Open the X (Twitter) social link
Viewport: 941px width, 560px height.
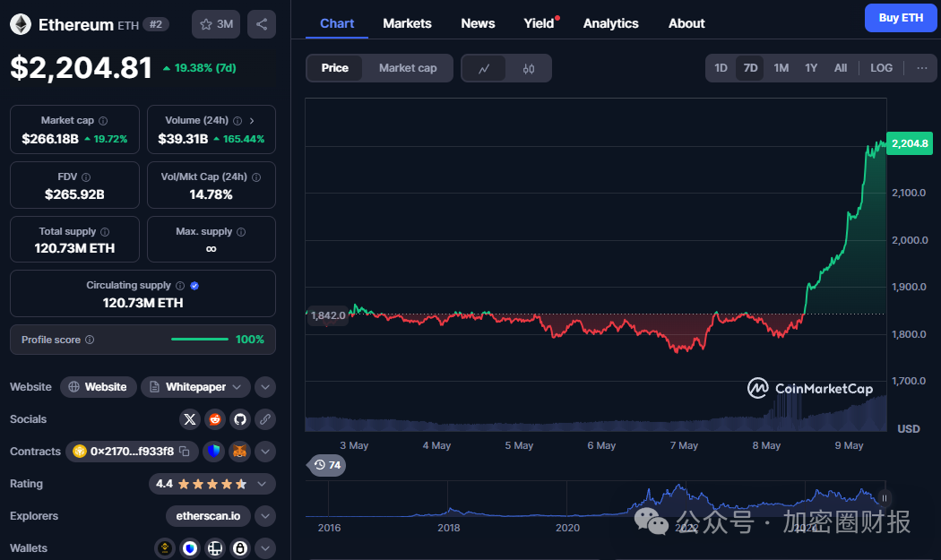190,419
